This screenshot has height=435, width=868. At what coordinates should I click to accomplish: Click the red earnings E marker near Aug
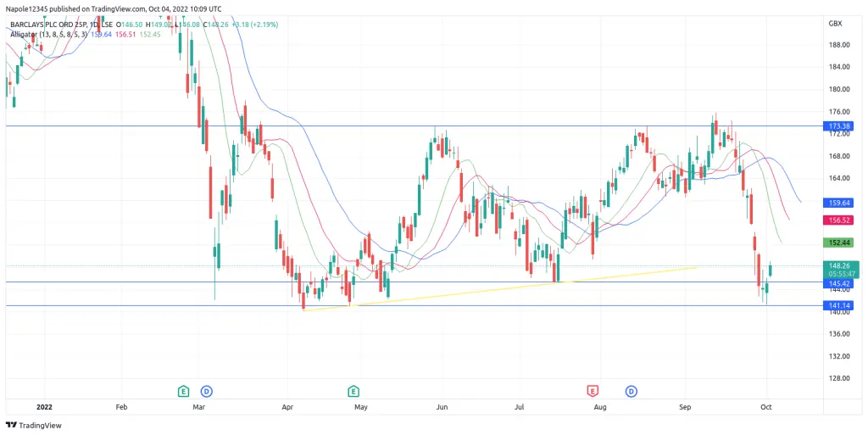click(593, 392)
